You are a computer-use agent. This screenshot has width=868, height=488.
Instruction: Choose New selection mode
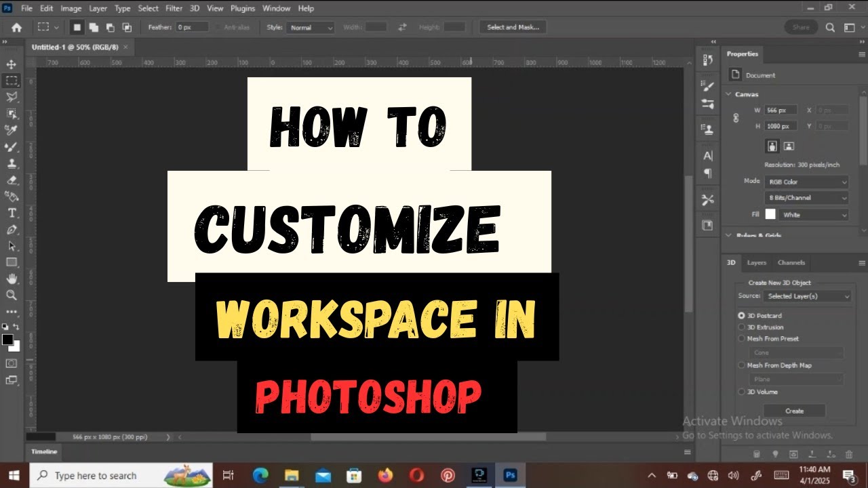[x=77, y=27]
